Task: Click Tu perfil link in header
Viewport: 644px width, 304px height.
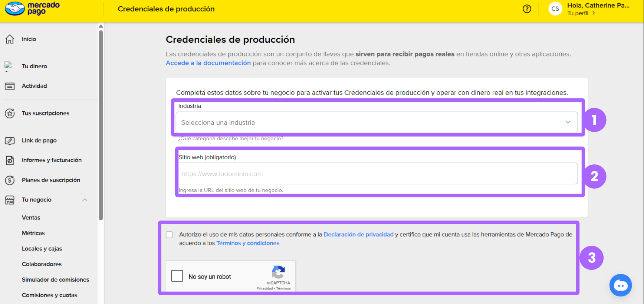Action: coord(578,13)
